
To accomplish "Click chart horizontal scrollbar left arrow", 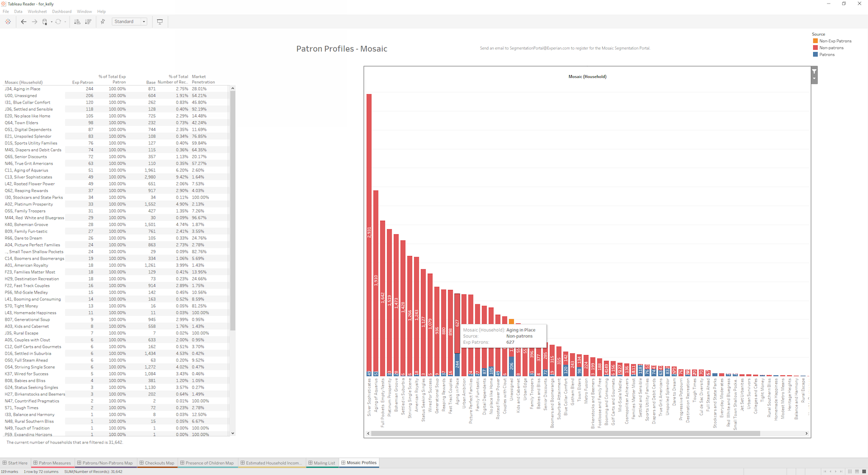I will [368, 433].
